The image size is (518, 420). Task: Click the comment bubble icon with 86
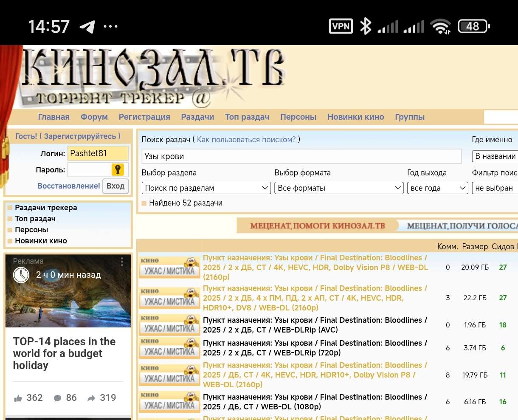click(58, 398)
